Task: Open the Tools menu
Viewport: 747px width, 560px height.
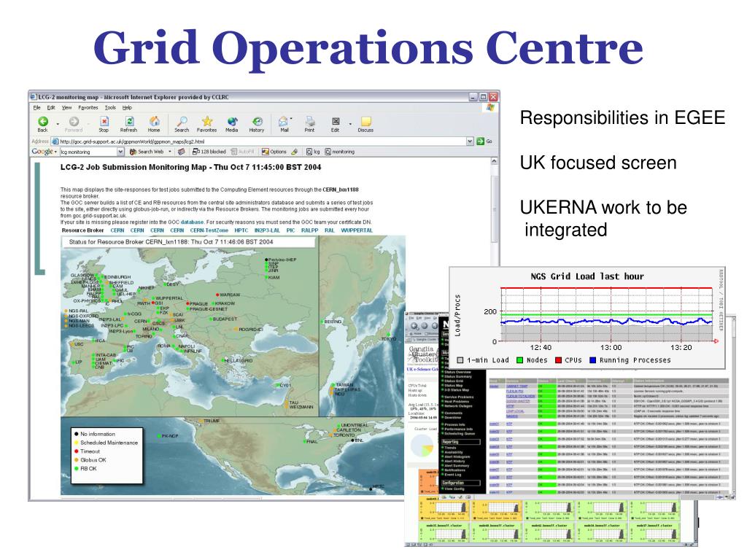Action: 111,108
